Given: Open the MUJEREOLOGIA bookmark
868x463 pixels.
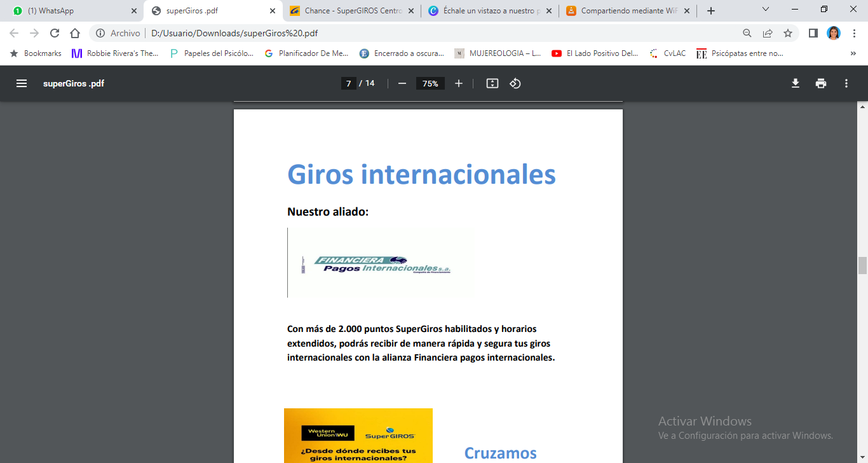Looking at the screenshot, I should click(498, 53).
